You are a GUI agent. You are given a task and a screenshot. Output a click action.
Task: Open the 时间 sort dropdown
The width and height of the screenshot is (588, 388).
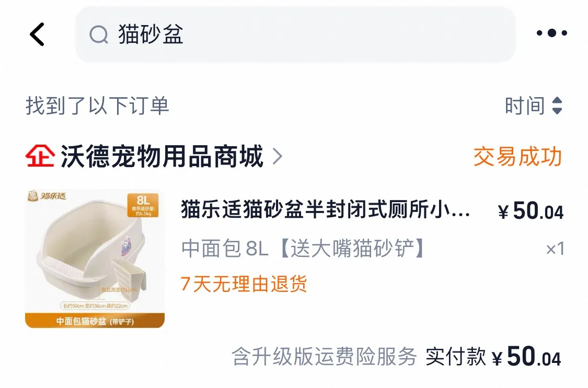click(x=534, y=105)
